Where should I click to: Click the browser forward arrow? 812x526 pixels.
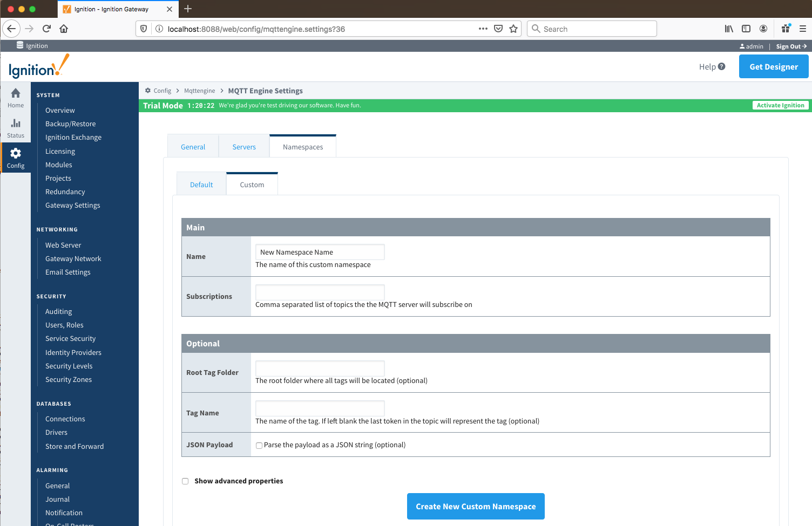(x=29, y=29)
